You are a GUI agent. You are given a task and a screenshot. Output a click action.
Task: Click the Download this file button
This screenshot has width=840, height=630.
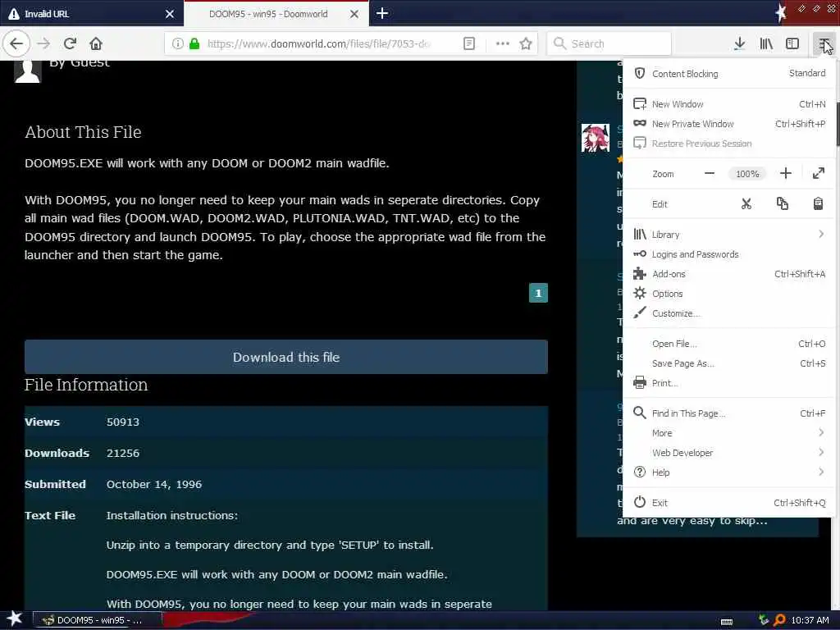286,357
